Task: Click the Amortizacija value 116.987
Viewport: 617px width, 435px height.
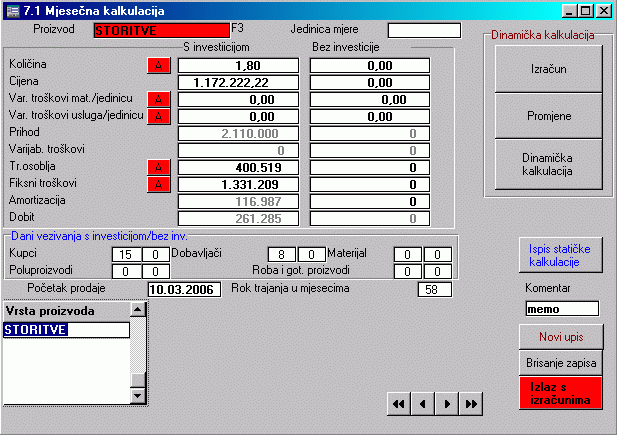Action: tap(238, 202)
